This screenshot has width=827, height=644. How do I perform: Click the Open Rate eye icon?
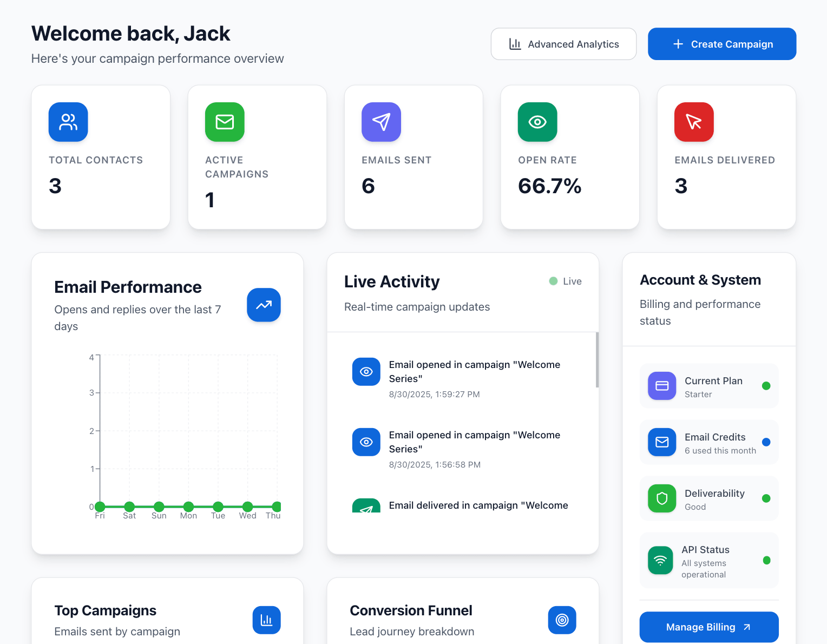[537, 122]
